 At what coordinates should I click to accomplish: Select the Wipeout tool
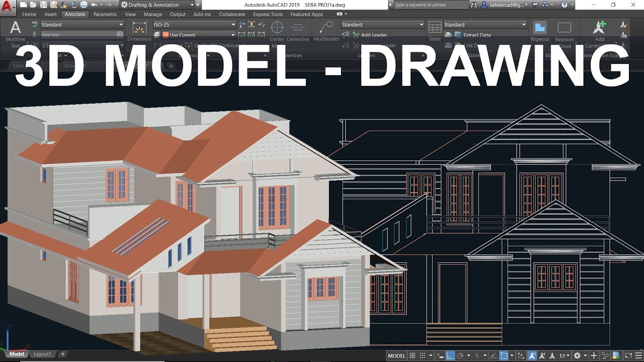click(540, 31)
